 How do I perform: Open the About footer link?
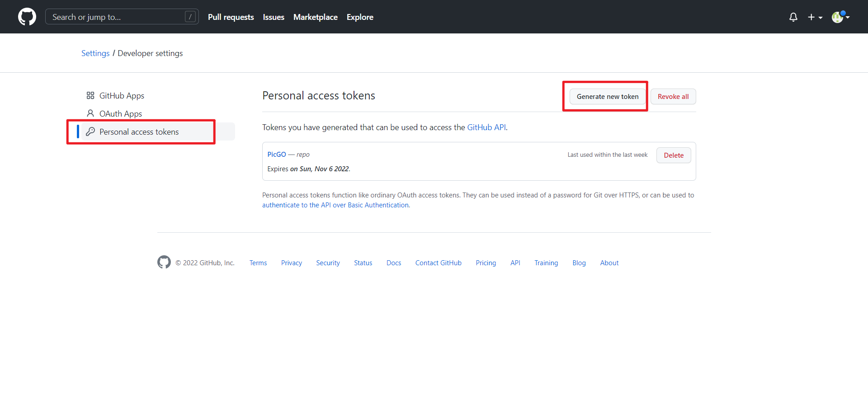click(609, 263)
